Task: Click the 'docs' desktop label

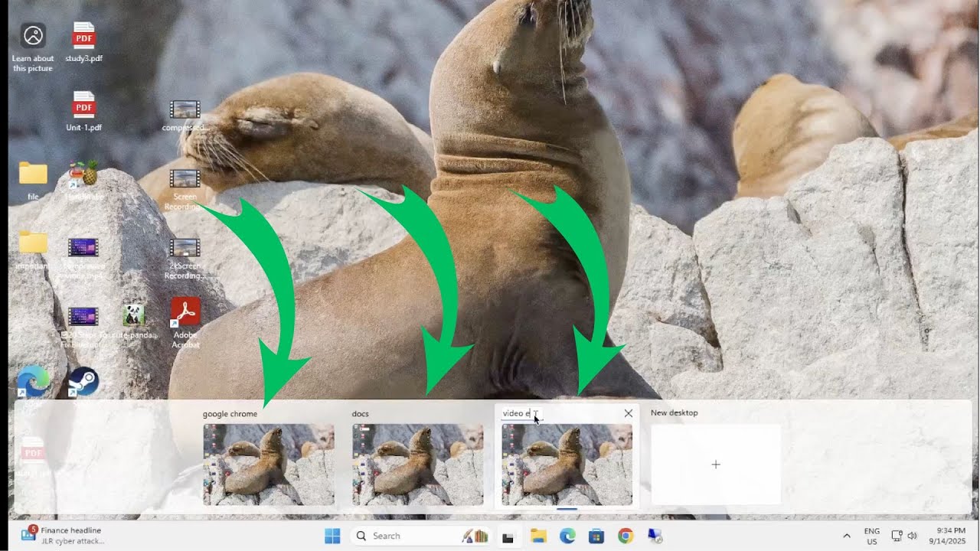Action: tap(361, 414)
